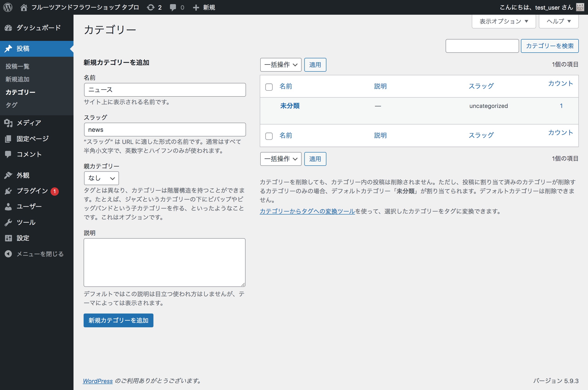Open the タグ submenu item

coord(11,105)
